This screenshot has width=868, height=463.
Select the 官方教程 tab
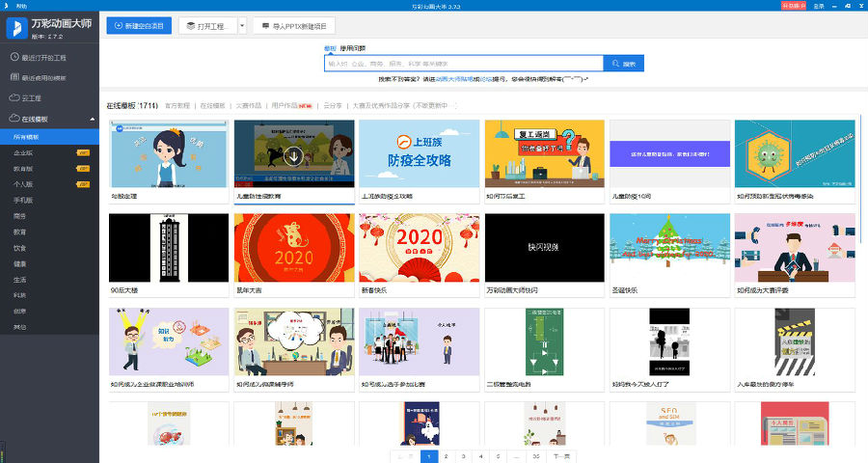click(x=177, y=105)
